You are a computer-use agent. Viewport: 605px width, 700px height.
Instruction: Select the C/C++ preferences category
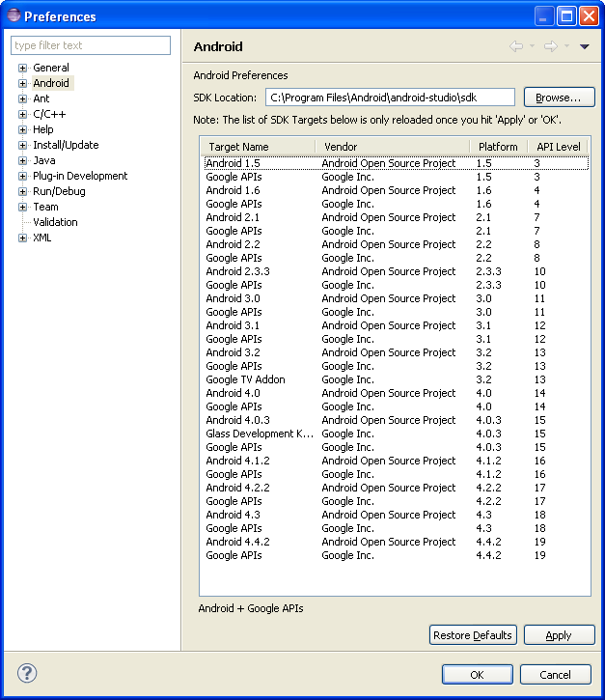[49, 114]
